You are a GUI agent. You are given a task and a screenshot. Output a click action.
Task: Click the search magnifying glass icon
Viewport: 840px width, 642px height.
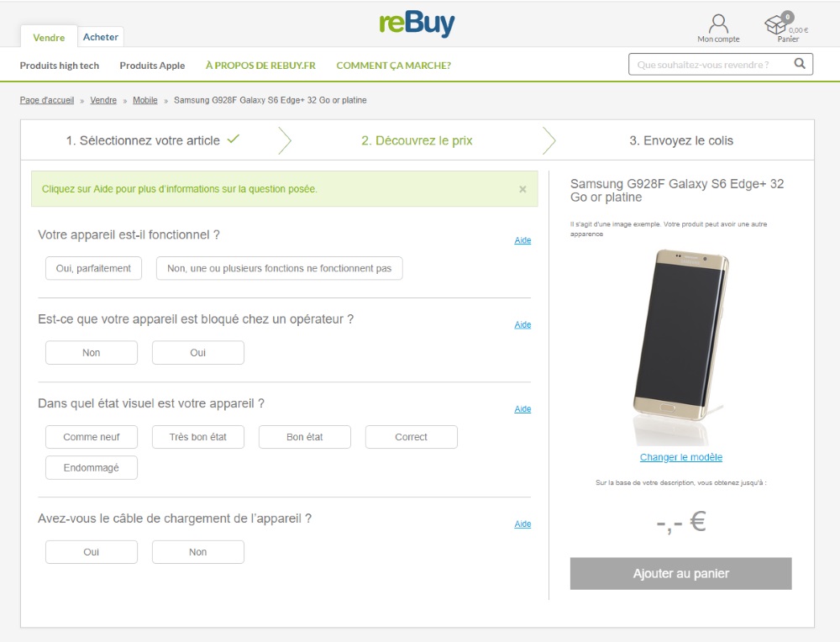[799, 63]
